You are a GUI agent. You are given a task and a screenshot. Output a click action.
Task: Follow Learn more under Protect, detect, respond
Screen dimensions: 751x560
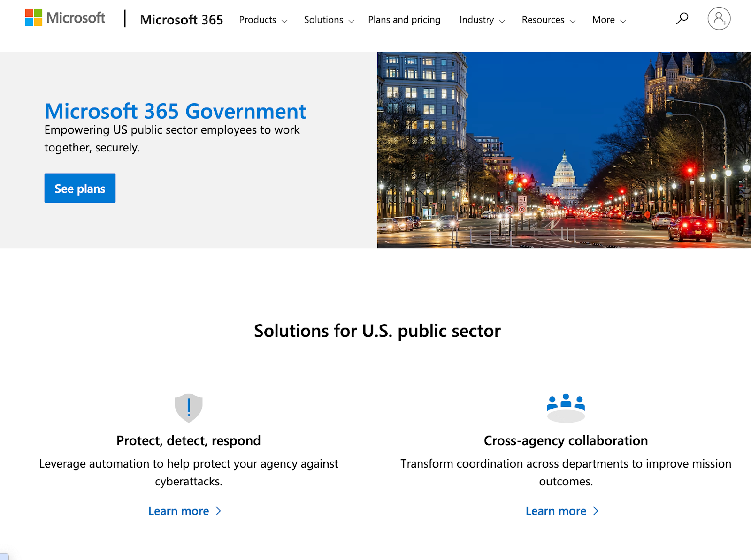click(x=179, y=511)
